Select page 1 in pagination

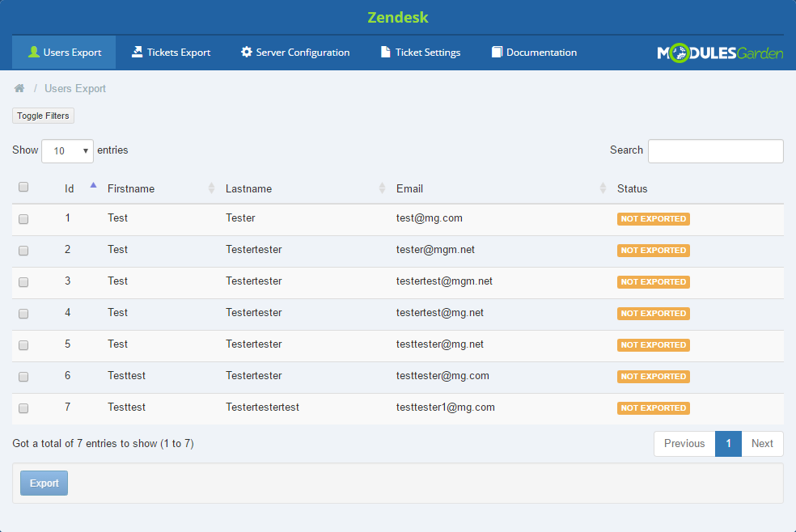pyautogui.click(x=728, y=444)
